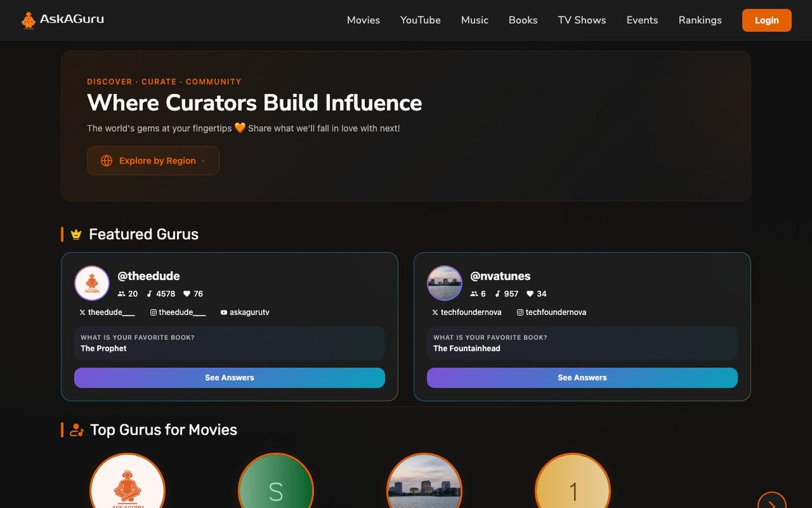The width and height of the screenshot is (812, 508).
Task: Open askagurutv YouTube channel icon
Action: (x=224, y=312)
